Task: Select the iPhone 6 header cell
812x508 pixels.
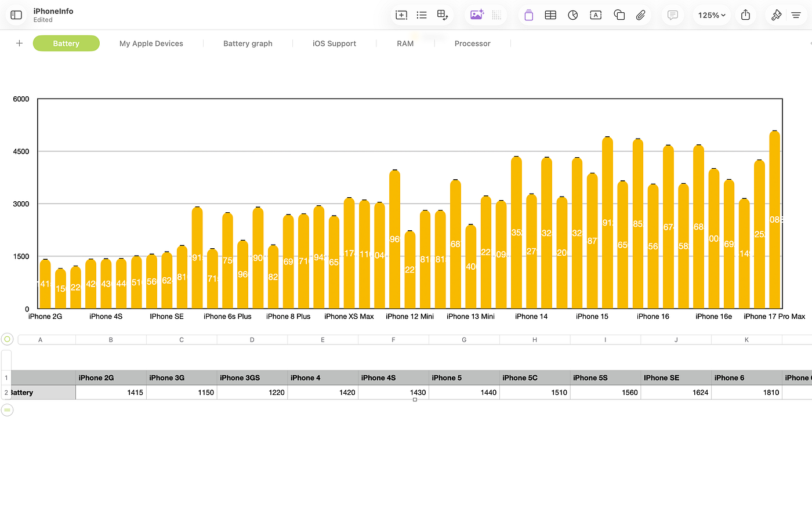Action: 747,378
